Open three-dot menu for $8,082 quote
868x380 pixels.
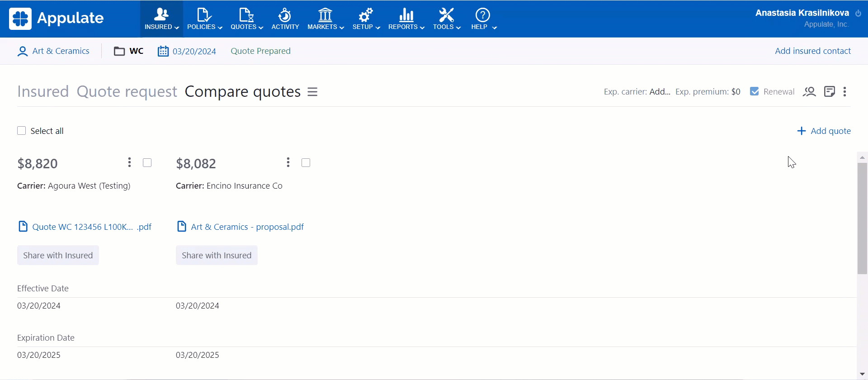click(288, 162)
